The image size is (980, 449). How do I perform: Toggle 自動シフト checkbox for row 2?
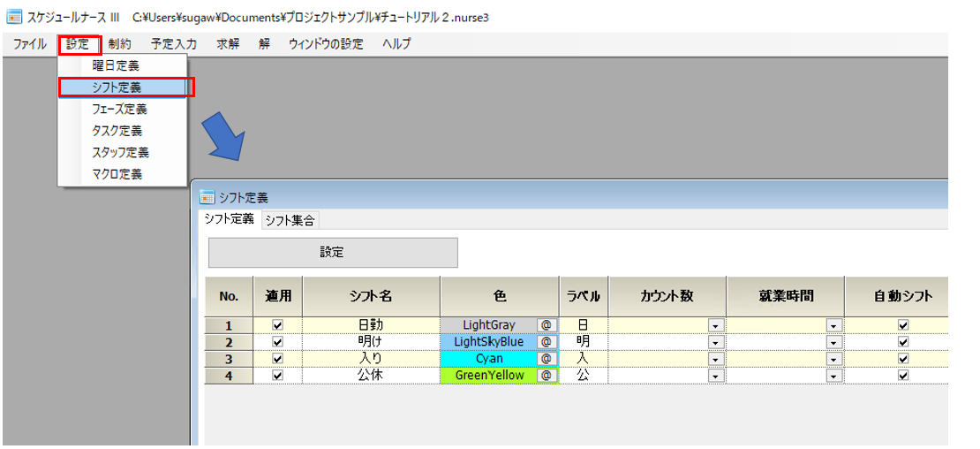pyautogui.click(x=902, y=342)
